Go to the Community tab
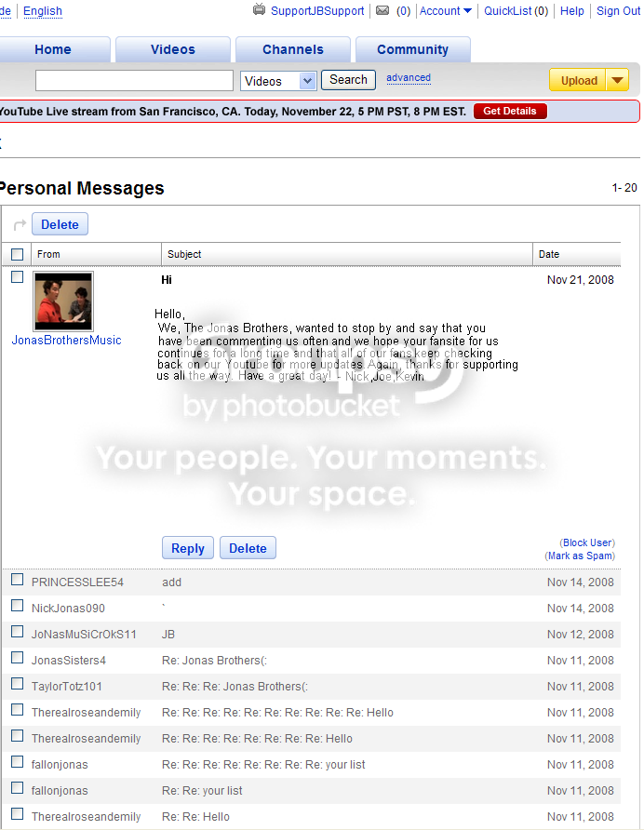644x830 pixels. [x=412, y=49]
